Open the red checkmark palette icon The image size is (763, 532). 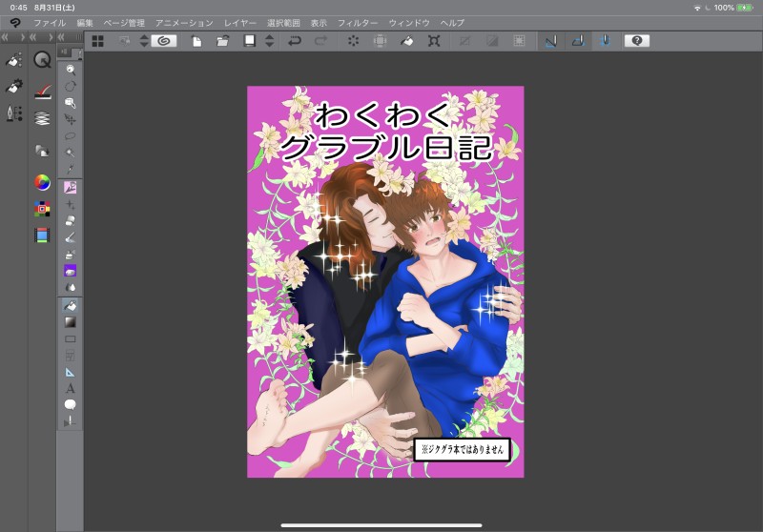point(42,92)
